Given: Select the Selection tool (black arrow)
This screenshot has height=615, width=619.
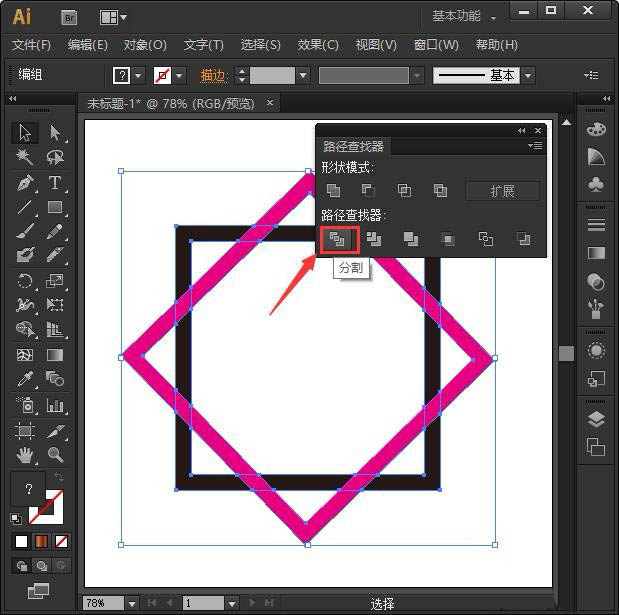Looking at the screenshot, I should pos(25,133).
